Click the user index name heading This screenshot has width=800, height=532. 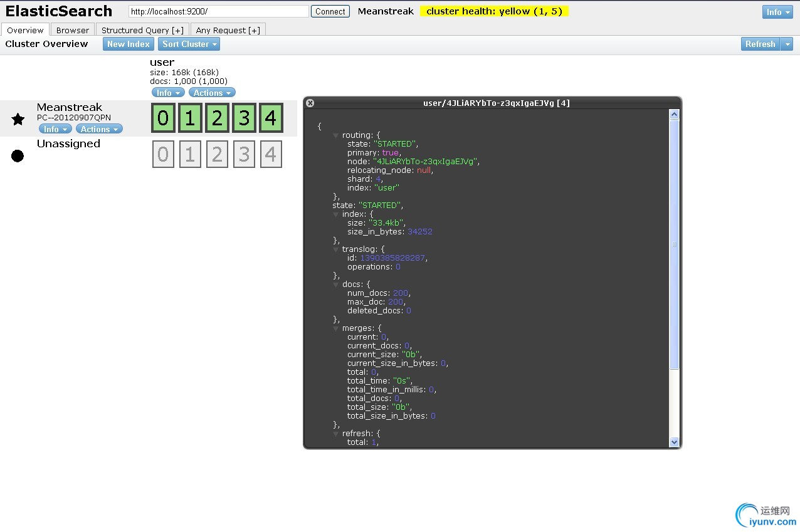tap(162, 62)
